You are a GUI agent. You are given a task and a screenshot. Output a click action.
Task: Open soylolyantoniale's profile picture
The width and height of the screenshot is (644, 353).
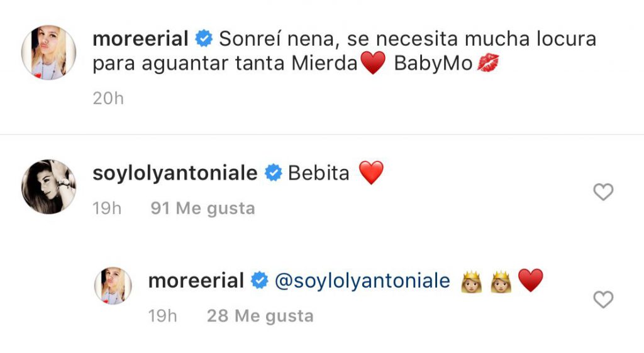(48, 187)
